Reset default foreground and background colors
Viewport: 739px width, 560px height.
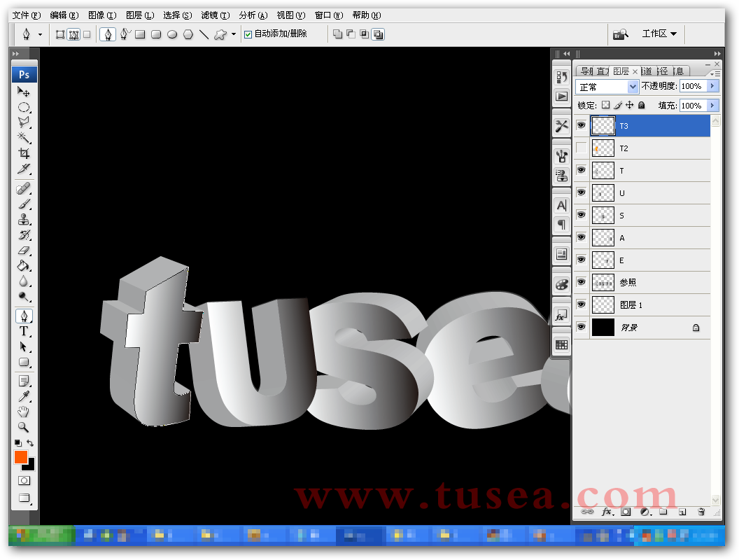point(18,443)
